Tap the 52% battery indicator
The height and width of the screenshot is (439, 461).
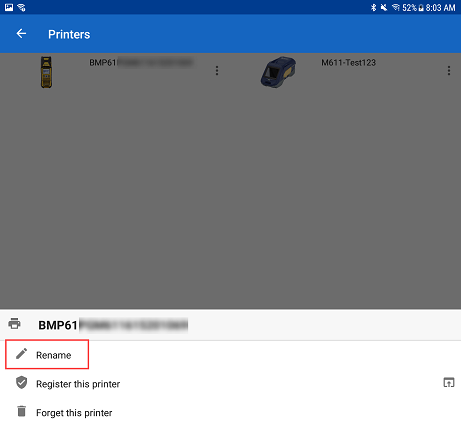[413, 7]
